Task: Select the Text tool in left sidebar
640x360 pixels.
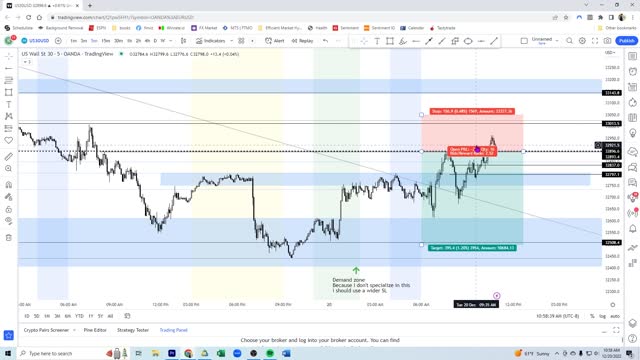Action: (x=9, y=104)
